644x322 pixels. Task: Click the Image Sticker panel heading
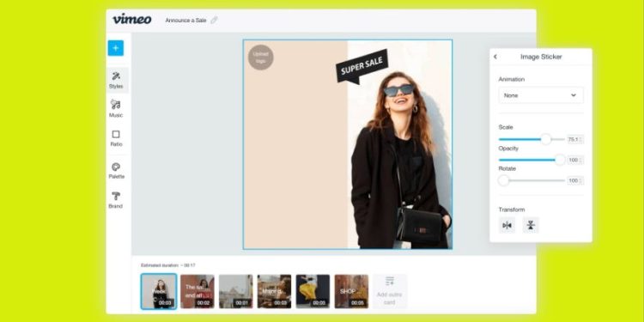541,57
